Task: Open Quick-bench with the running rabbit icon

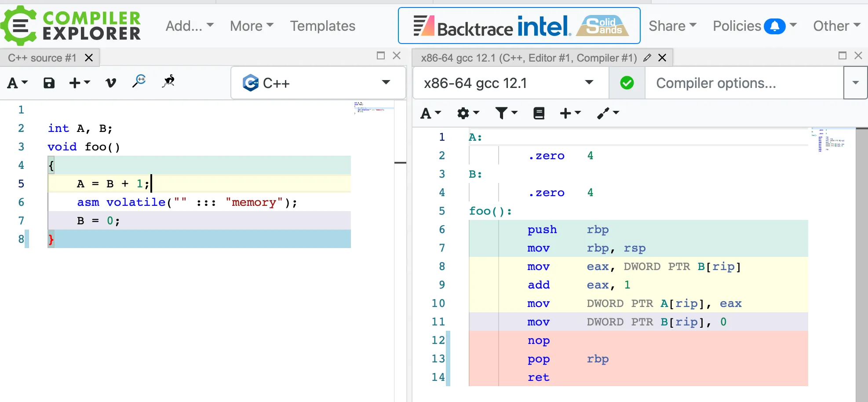Action: click(x=168, y=81)
